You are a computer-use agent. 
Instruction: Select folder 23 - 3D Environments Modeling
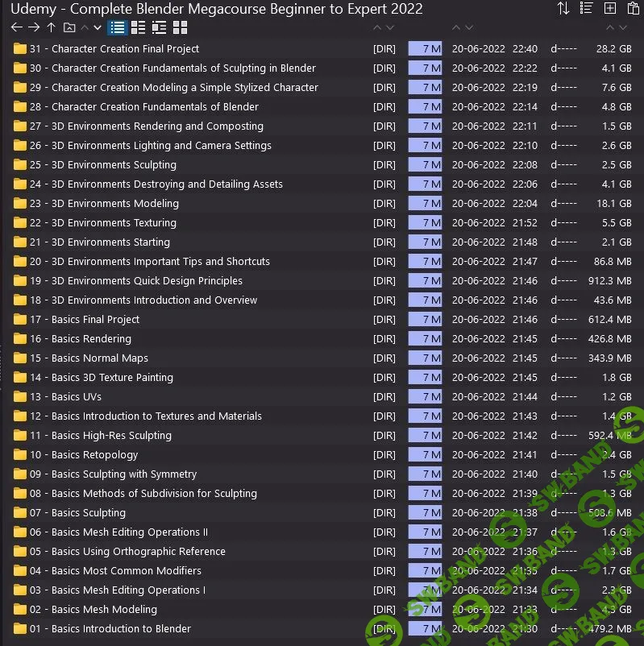114,203
